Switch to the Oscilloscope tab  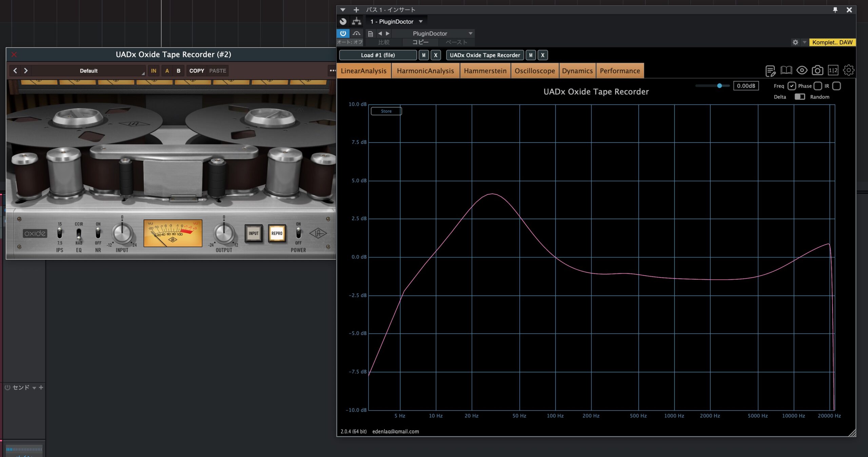535,71
